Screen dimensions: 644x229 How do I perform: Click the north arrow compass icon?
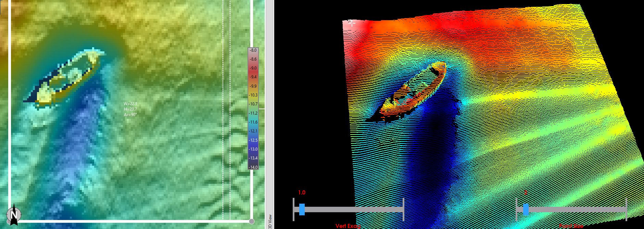tap(14, 215)
